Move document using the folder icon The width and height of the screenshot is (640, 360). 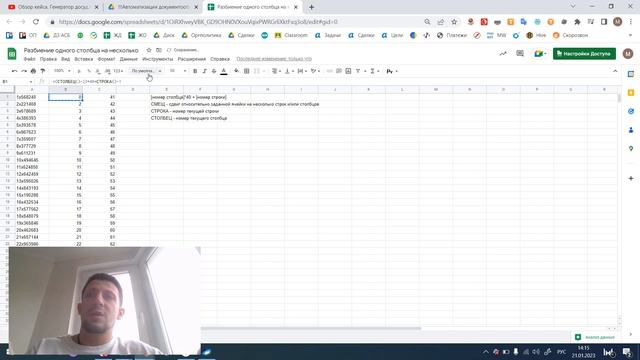coord(159,50)
